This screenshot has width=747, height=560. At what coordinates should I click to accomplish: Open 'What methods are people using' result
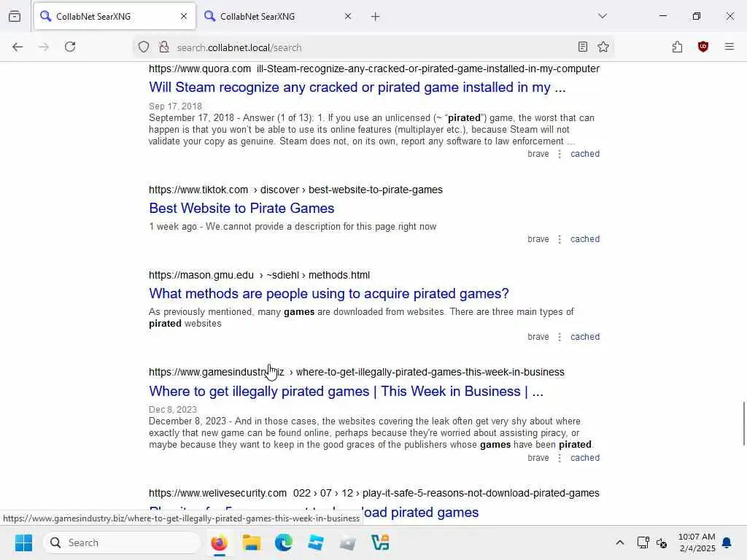[329, 293]
